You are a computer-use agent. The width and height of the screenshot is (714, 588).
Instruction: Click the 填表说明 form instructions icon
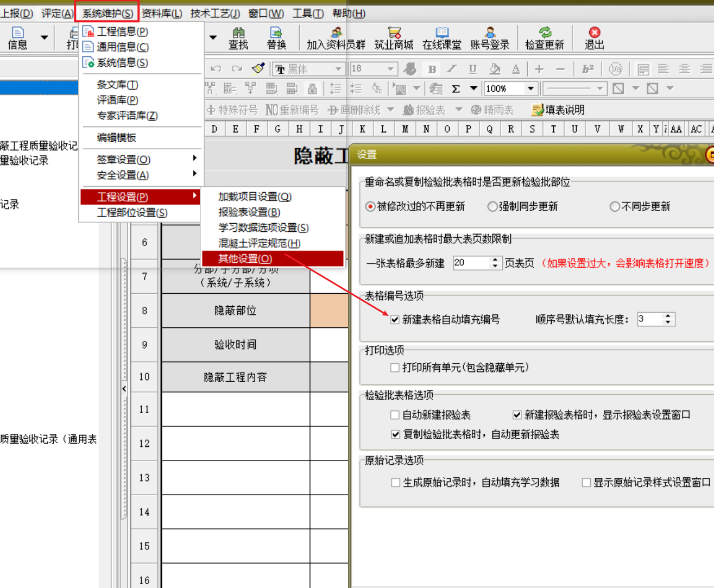click(x=558, y=110)
